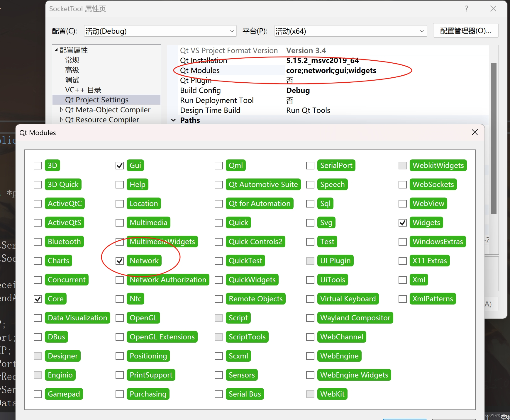The width and height of the screenshot is (510, 420).
Task: Click the Data Visualization module label
Action: (77, 318)
